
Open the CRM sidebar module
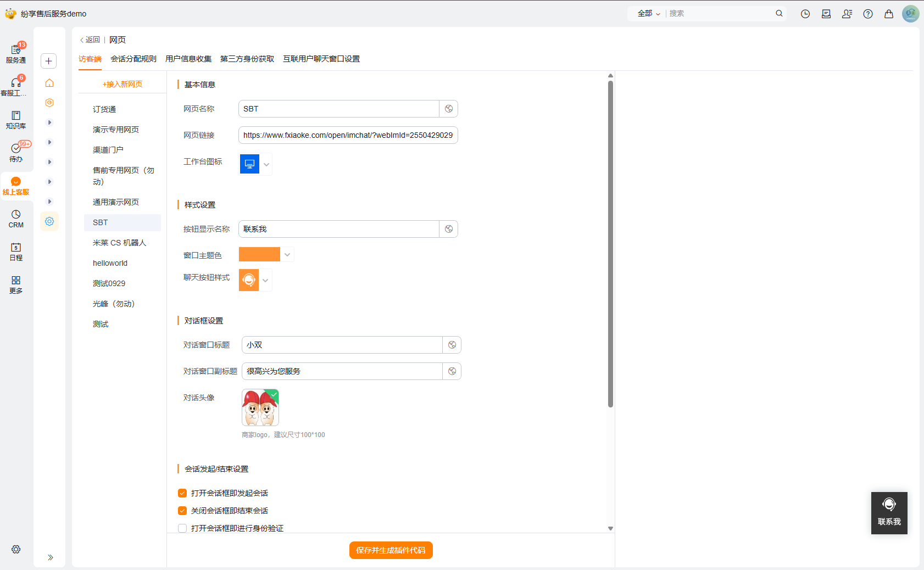pos(16,219)
